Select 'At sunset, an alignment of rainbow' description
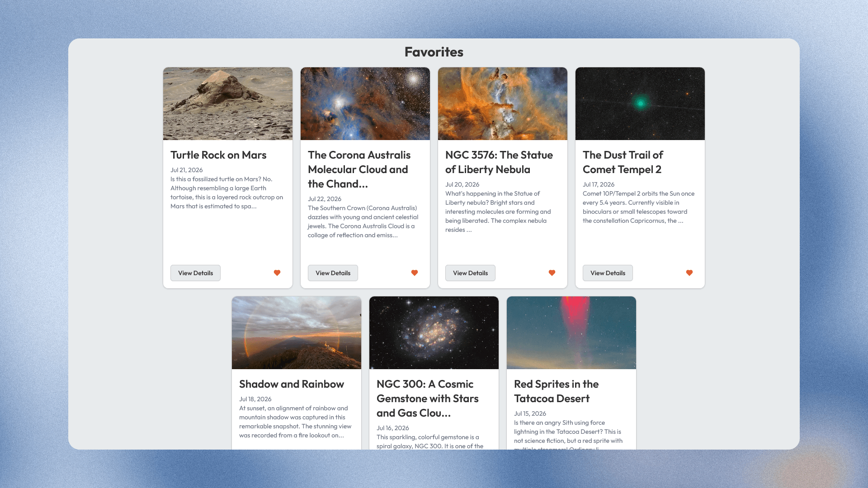 296,422
